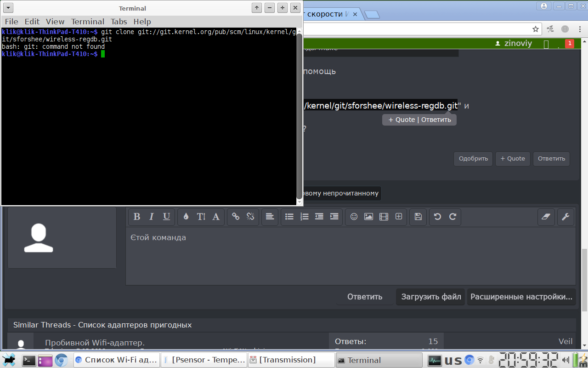The height and width of the screenshot is (368, 588).
Task: Open the text alignment dropdown
Action: 270,217
